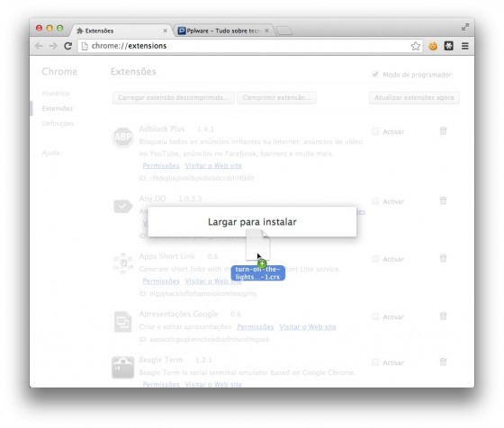This screenshot has width=504, height=428.
Task: Click the Any.DO extension icon
Action: coord(122,206)
